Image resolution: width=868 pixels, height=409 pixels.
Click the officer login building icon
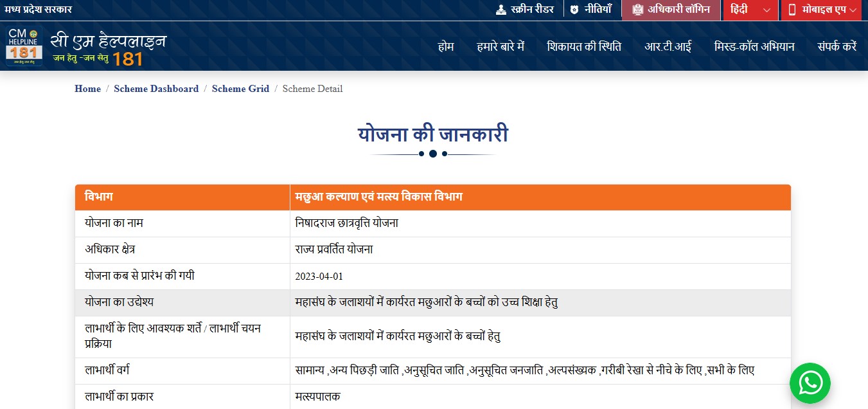click(637, 10)
